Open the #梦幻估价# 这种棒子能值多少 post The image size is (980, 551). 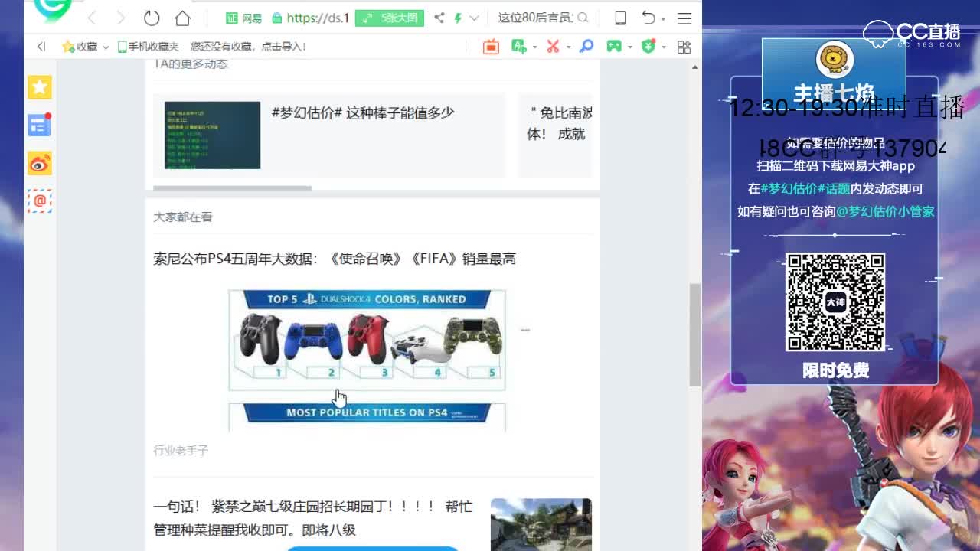363,112
